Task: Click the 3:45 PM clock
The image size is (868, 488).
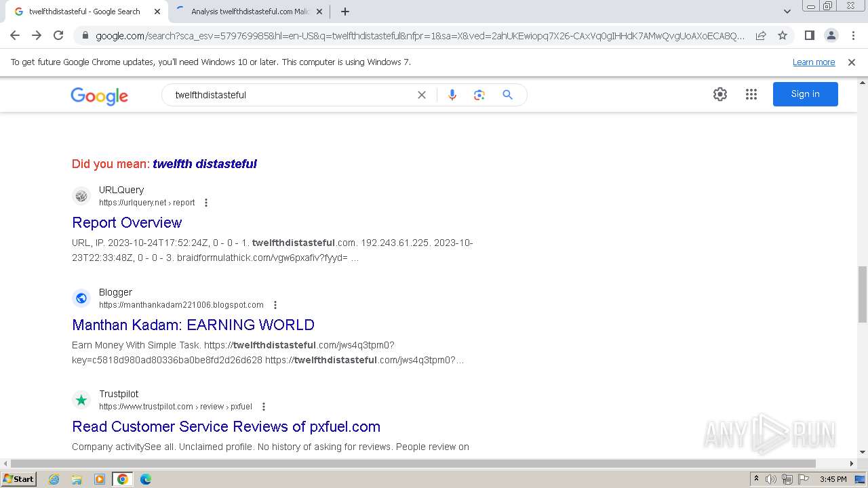Action: click(x=833, y=479)
